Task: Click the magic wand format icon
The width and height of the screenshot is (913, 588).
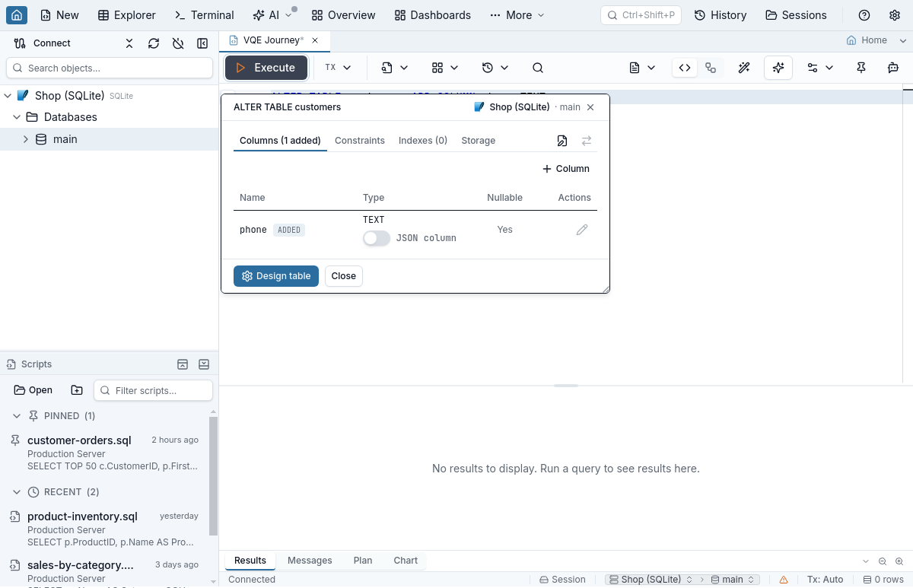Action: 744,68
